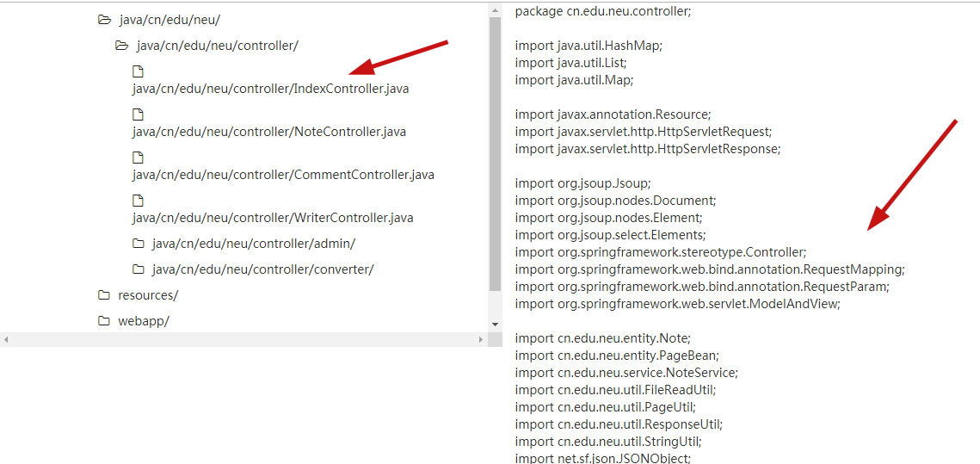
Task: Collapse the java/cn/edu/neu/controller/ folder icon
Action: (122, 46)
